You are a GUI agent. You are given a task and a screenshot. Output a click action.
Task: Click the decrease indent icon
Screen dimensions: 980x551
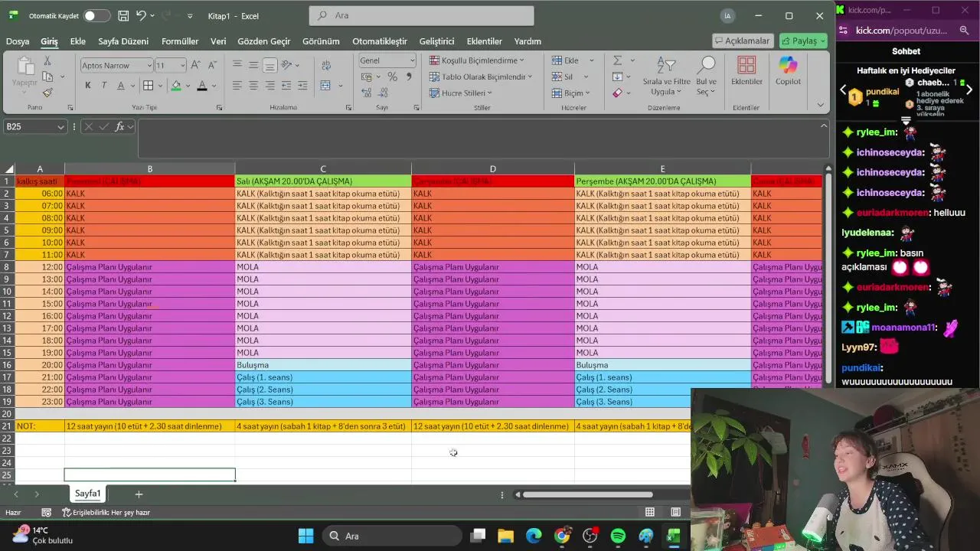click(287, 86)
